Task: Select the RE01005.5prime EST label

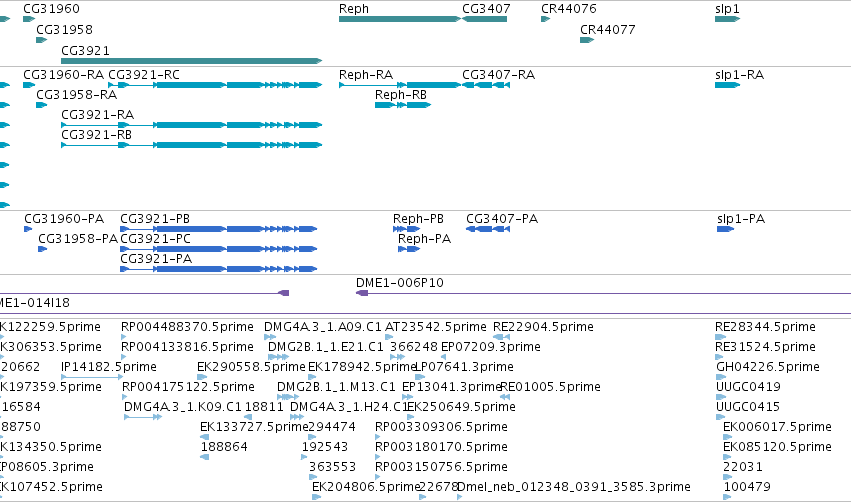Action: pyautogui.click(x=550, y=387)
